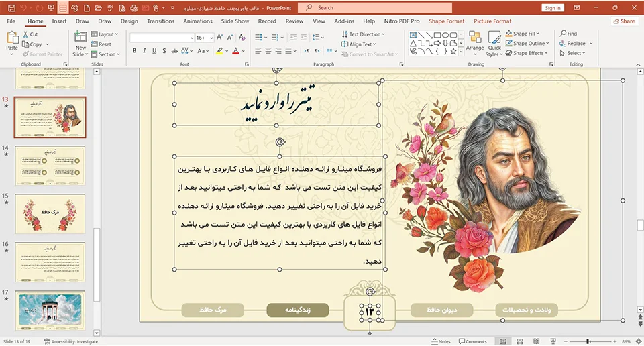Viewport: 644px width, 346px height.
Task: Open the Text Direction dropdown
Action: (x=363, y=34)
